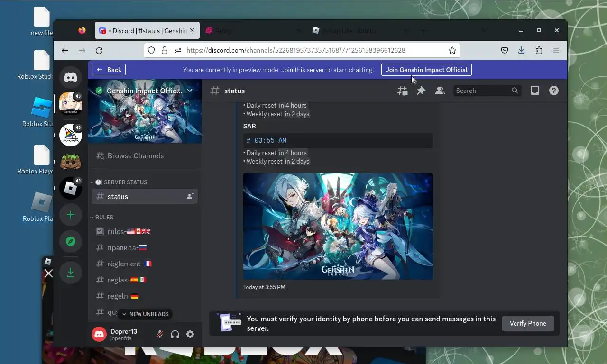Select the Minecraft grass block server
The width and height of the screenshot is (607, 364).
coord(71,162)
